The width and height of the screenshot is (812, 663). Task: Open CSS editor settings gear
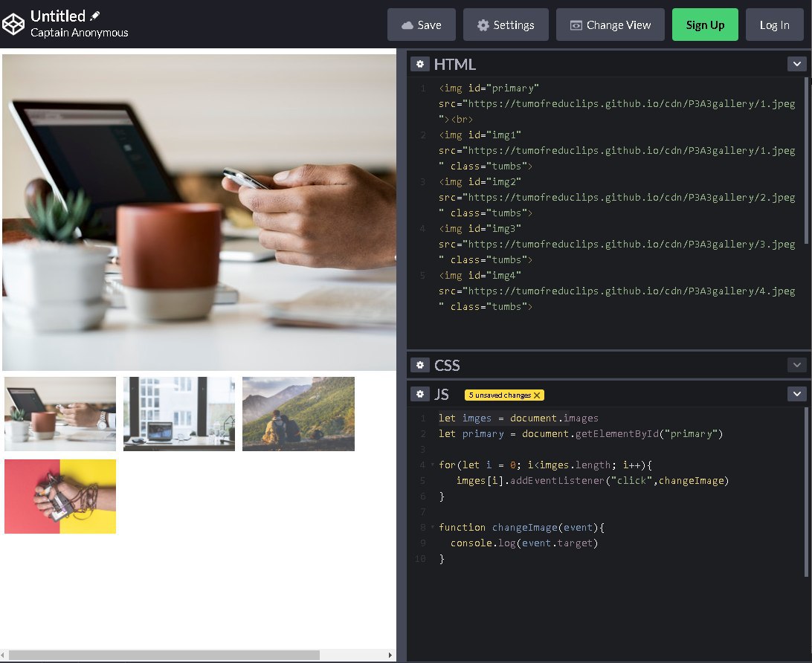[x=420, y=365]
